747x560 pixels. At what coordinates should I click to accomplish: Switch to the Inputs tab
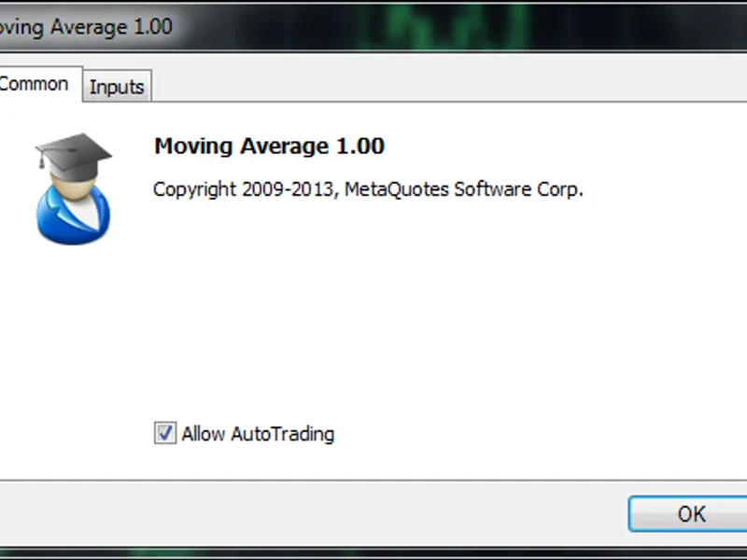click(x=117, y=86)
